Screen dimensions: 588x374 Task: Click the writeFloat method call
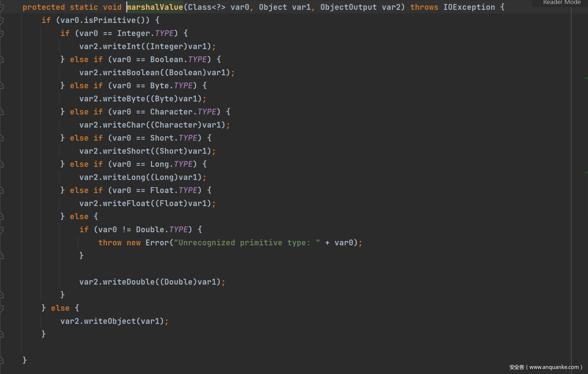127,204
